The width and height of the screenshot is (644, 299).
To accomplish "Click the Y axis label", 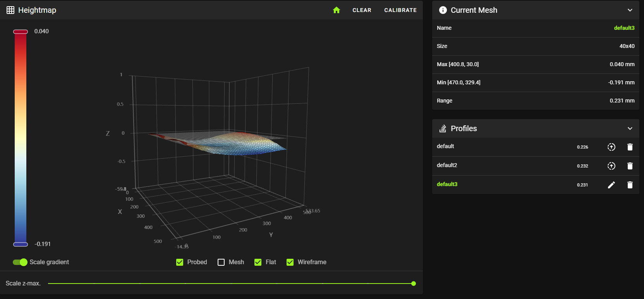I will (271, 235).
